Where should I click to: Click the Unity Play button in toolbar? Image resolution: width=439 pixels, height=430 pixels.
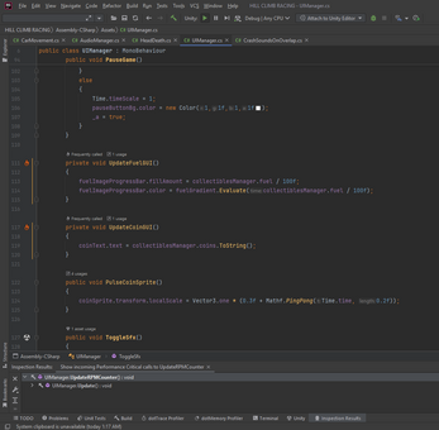click(205, 18)
